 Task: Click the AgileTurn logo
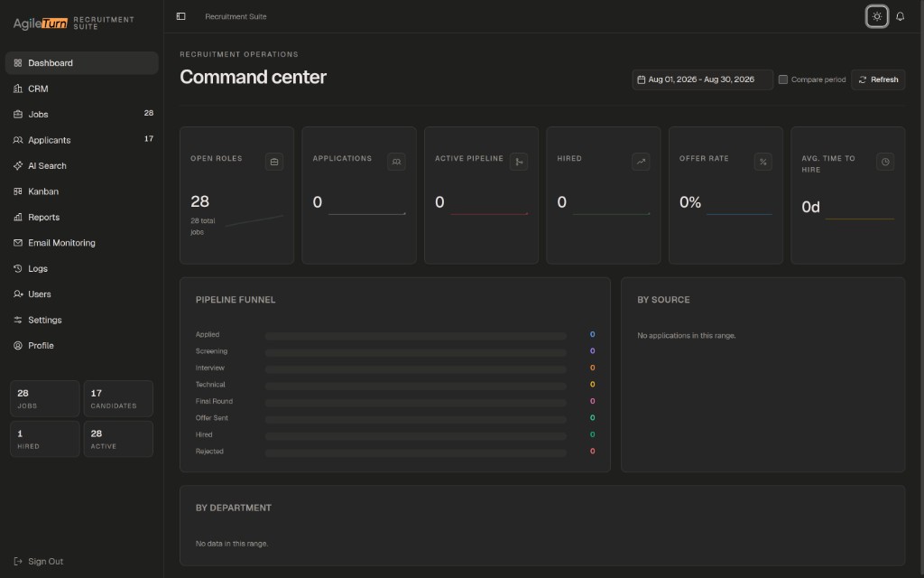pos(40,23)
